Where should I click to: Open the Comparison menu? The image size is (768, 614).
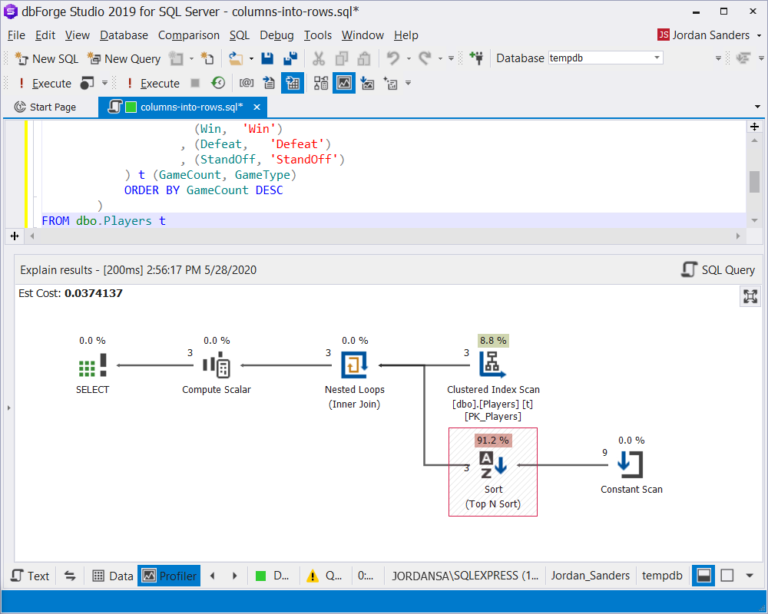188,35
